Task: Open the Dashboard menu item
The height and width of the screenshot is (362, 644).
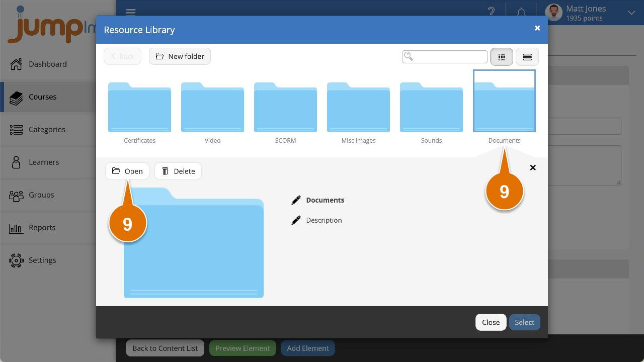Action: tap(47, 64)
